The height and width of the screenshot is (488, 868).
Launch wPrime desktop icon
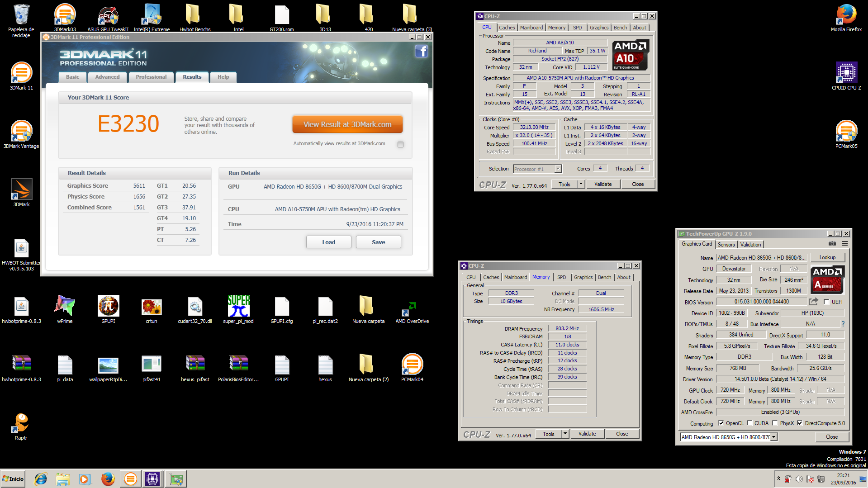[65, 309]
